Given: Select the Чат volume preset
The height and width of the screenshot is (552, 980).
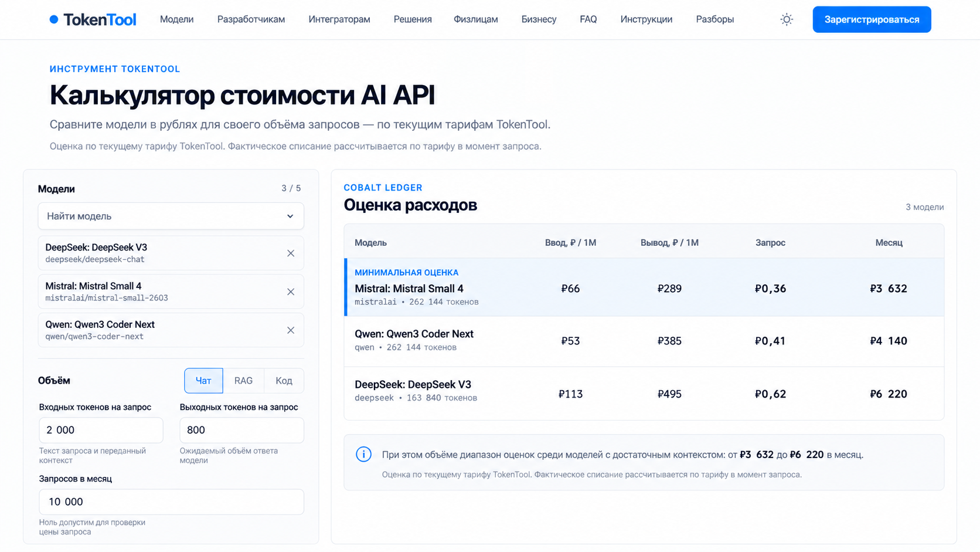Looking at the screenshot, I should [x=203, y=381].
